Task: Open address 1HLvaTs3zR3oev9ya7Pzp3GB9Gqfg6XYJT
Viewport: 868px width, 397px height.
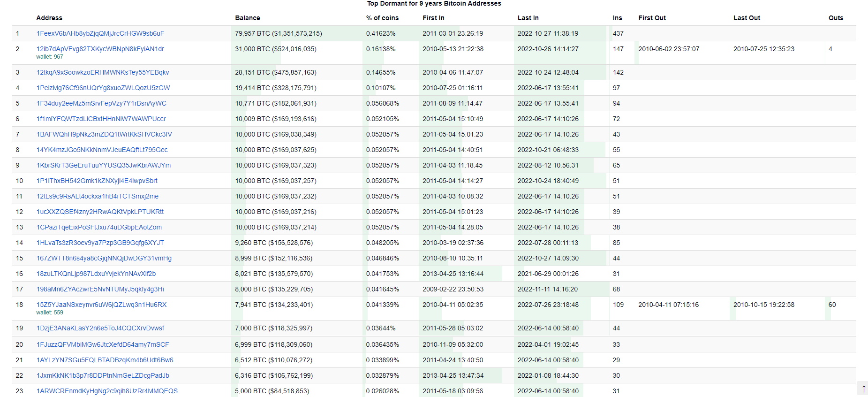Action: (100, 243)
